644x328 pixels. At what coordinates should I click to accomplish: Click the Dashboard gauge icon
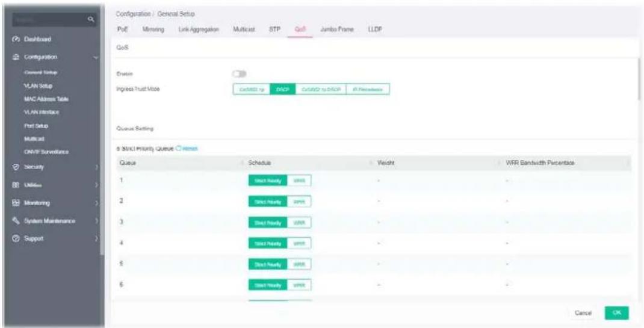tap(17, 40)
